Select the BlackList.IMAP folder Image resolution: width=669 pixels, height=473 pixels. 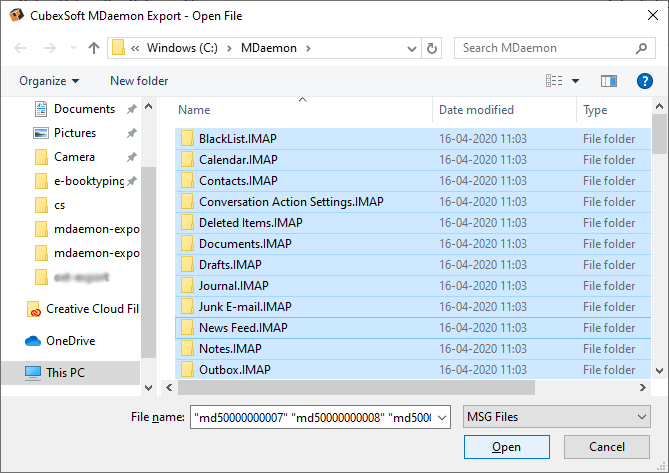[x=413, y=139]
